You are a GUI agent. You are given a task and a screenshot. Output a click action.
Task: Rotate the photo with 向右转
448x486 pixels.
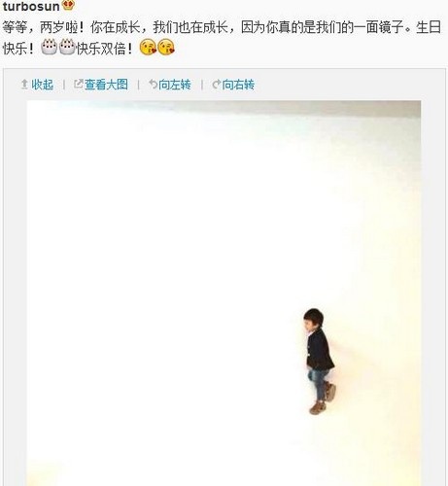tap(238, 85)
